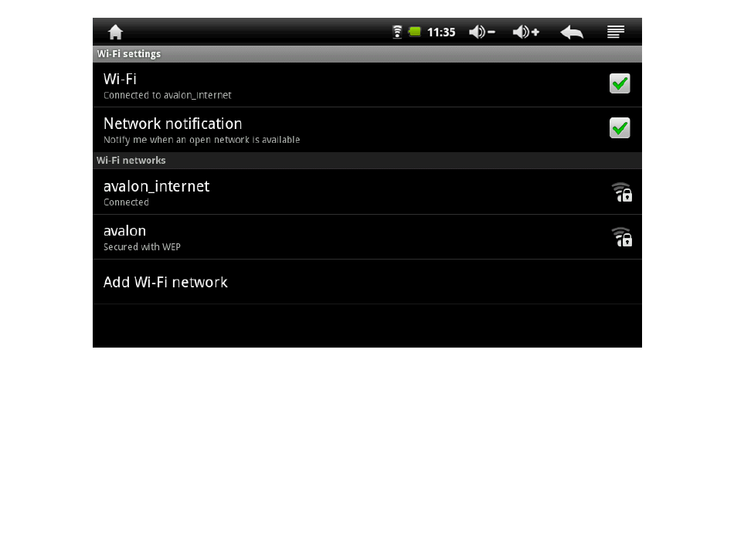
Task: Raise volume with the speaker plus icon
Action: [525, 32]
